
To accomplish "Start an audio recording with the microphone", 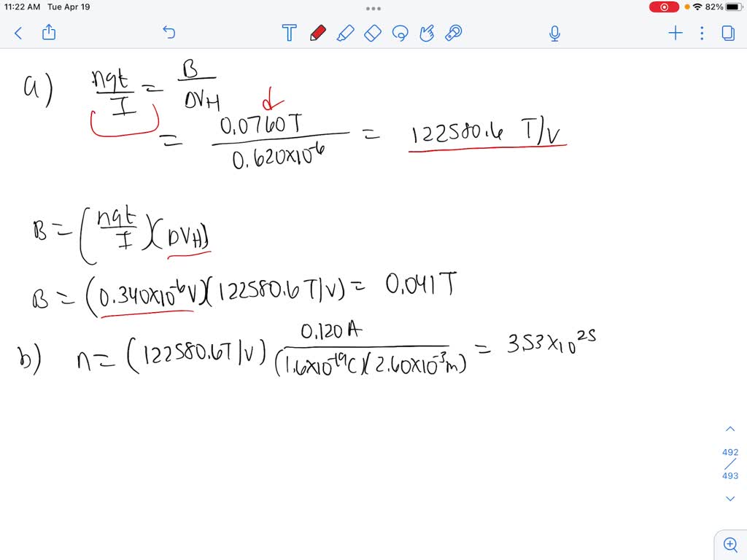I will click(x=554, y=33).
